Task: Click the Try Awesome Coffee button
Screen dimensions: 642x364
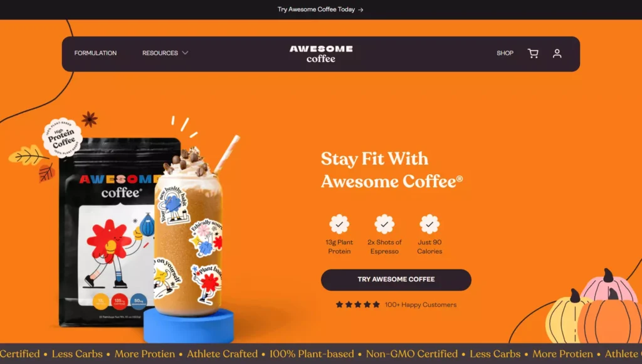Action: 396,280
